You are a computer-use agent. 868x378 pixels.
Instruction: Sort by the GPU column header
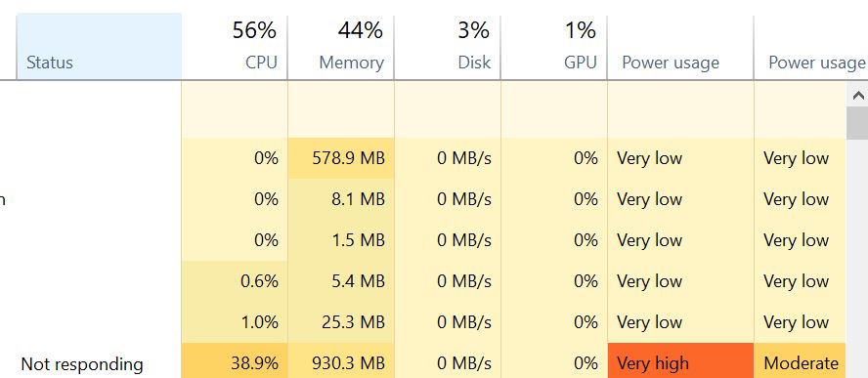[x=553, y=47]
